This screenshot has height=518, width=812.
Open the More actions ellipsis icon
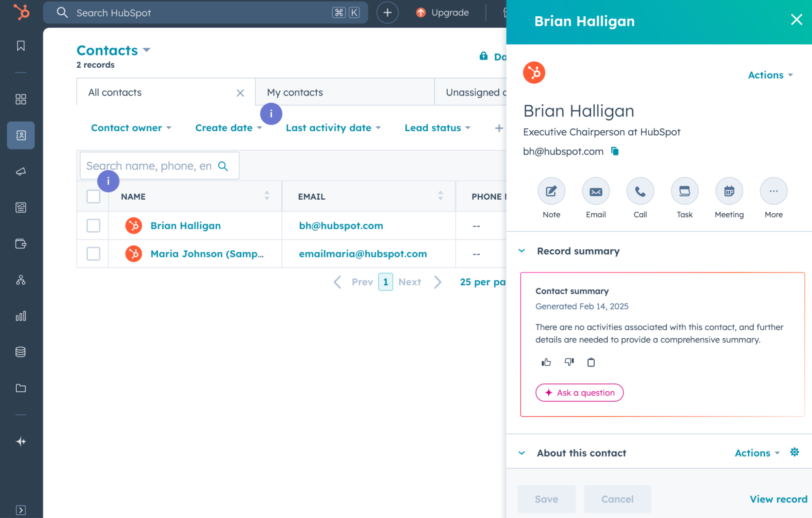point(773,191)
